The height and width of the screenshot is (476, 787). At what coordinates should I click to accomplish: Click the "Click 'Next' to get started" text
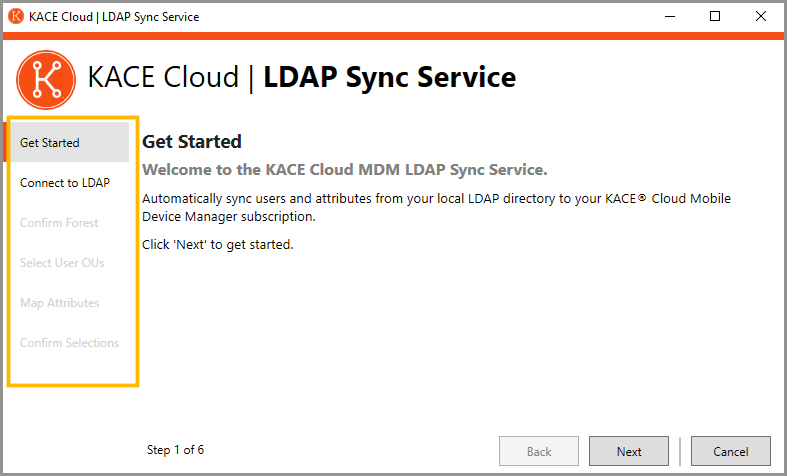tap(218, 244)
